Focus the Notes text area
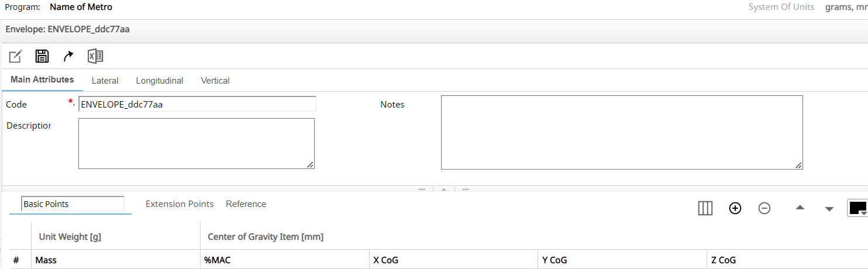Viewport: 868px width, 269px height. pos(621,133)
